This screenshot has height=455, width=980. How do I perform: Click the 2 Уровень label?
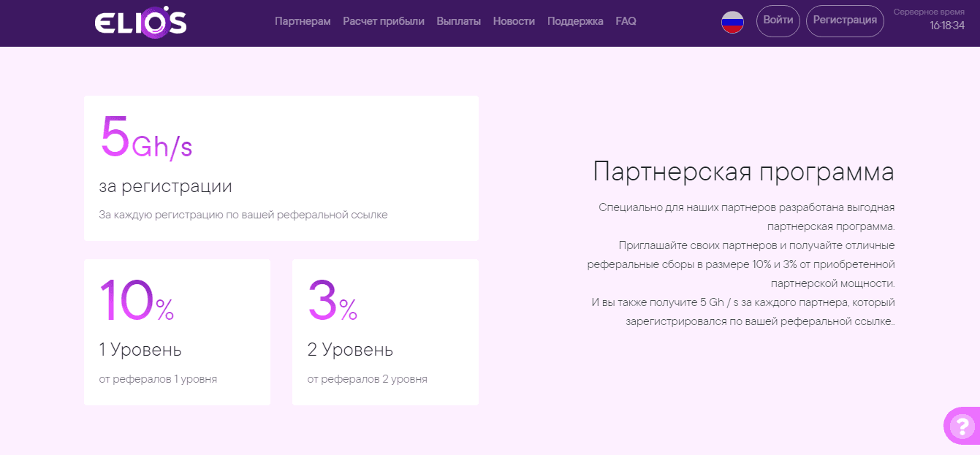(x=349, y=350)
